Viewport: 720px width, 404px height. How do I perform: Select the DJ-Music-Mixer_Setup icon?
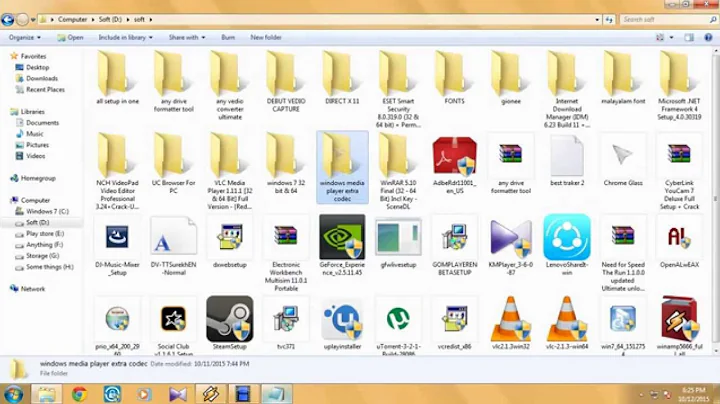pos(117,237)
